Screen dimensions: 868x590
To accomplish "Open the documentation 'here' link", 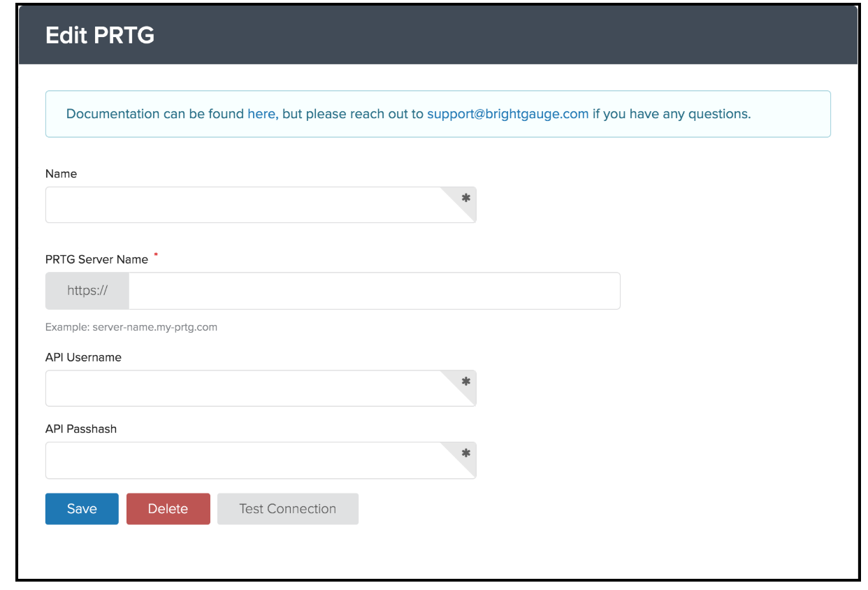I will point(261,114).
